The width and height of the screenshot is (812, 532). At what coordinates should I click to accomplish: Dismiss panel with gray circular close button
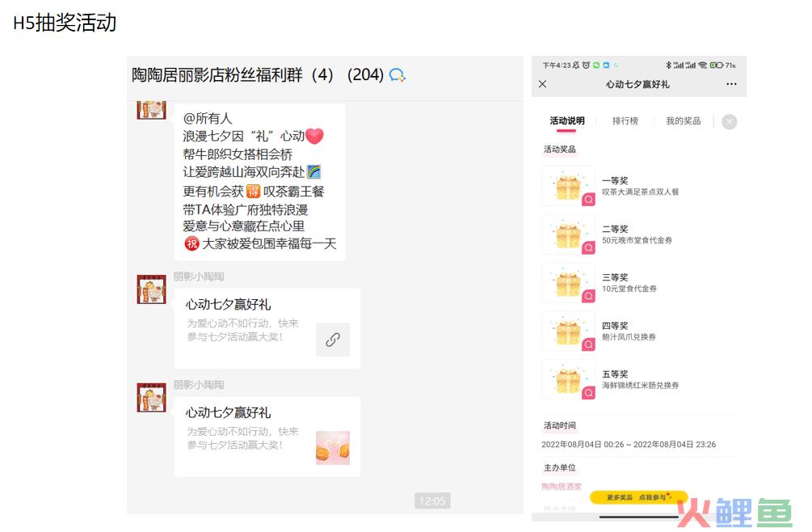pos(729,122)
